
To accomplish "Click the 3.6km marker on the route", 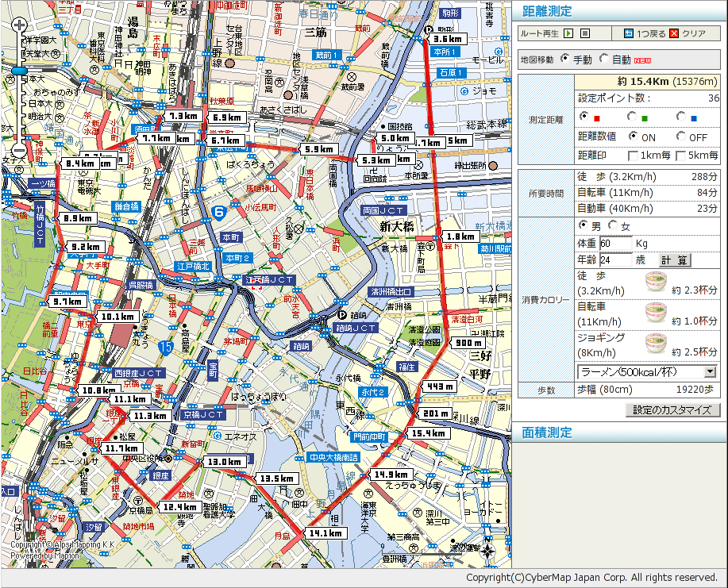I will (x=448, y=40).
